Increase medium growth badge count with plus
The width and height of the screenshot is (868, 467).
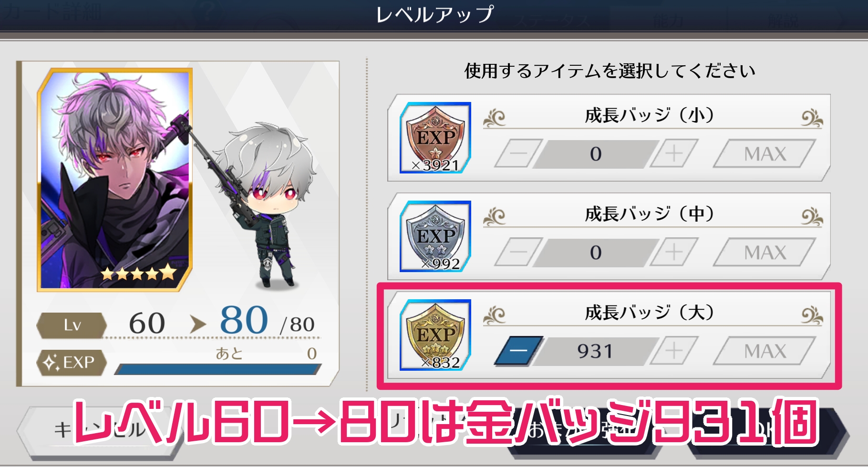coord(674,252)
